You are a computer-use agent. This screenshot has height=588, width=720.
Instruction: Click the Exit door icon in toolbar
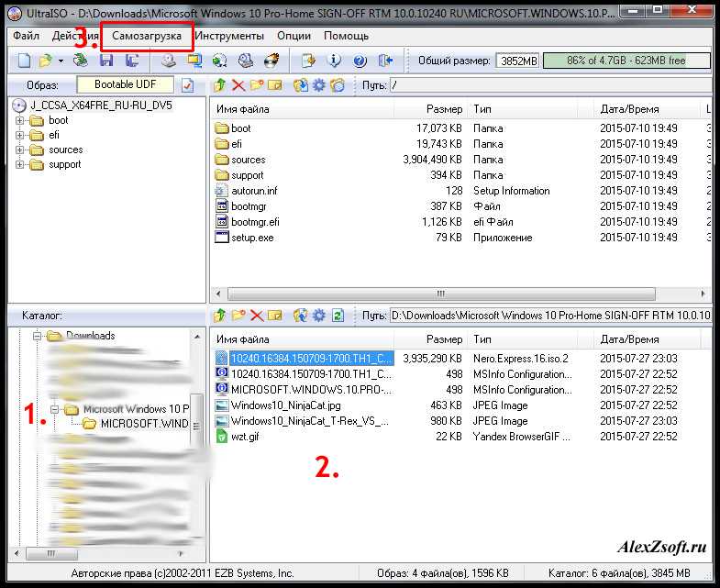pos(385,61)
